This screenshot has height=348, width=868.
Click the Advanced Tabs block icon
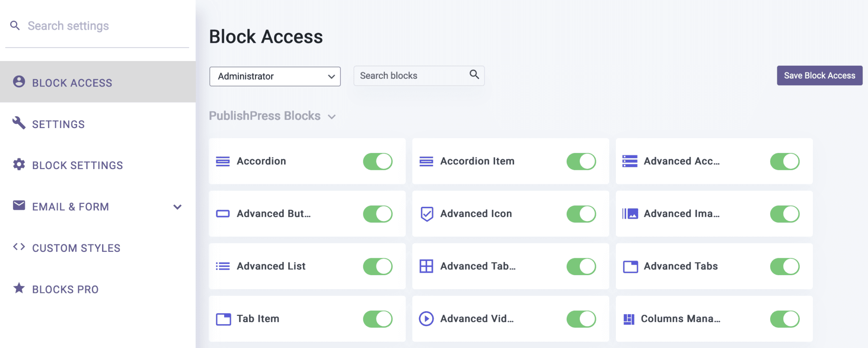(631, 267)
